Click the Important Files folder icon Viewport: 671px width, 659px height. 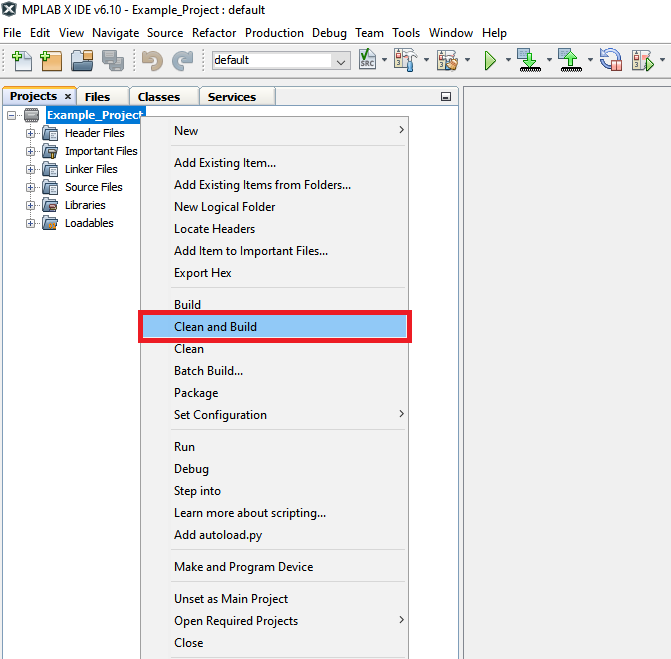coord(50,151)
